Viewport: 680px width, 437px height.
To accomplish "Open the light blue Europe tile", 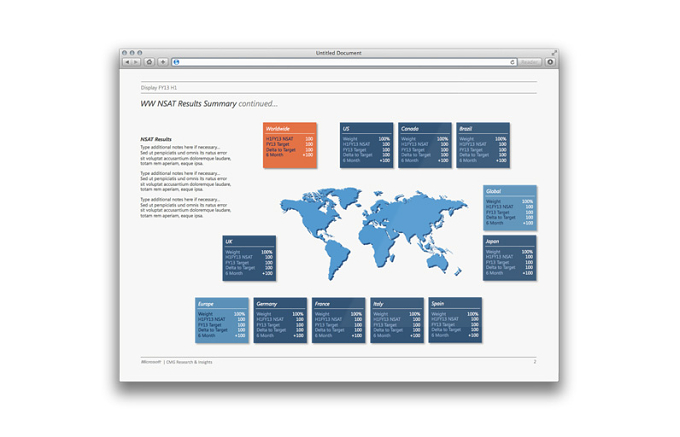I will [222, 320].
